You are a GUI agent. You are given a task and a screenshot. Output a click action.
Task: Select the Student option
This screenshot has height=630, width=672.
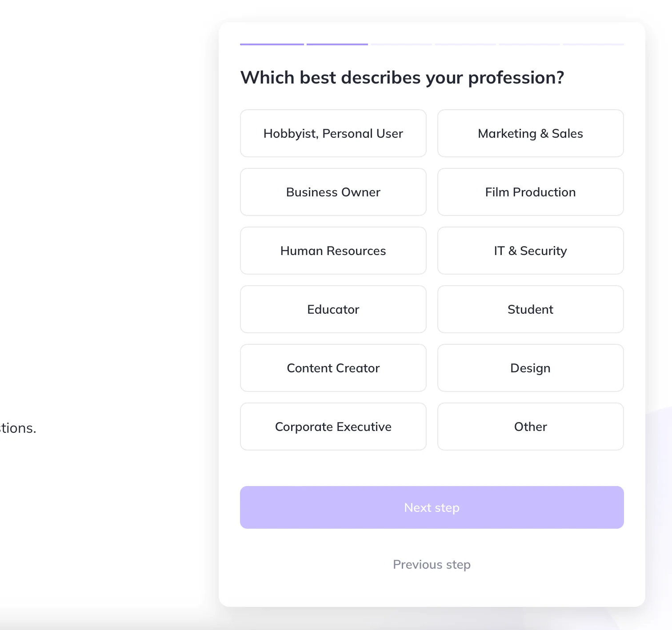pyautogui.click(x=530, y=309)
